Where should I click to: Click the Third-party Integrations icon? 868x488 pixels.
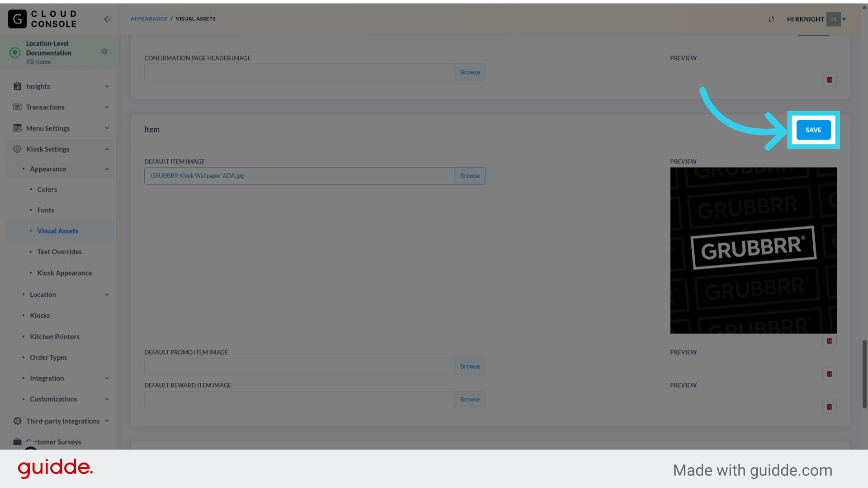point(17,421)
